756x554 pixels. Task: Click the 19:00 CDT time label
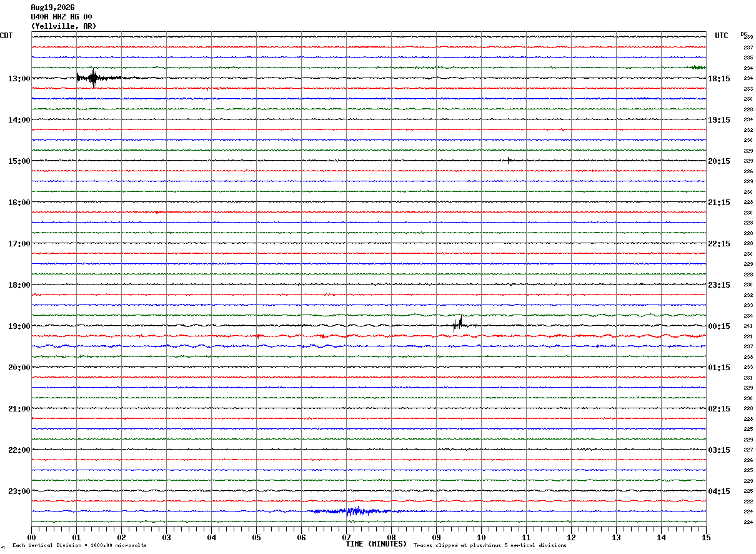(x=19, y=326)
